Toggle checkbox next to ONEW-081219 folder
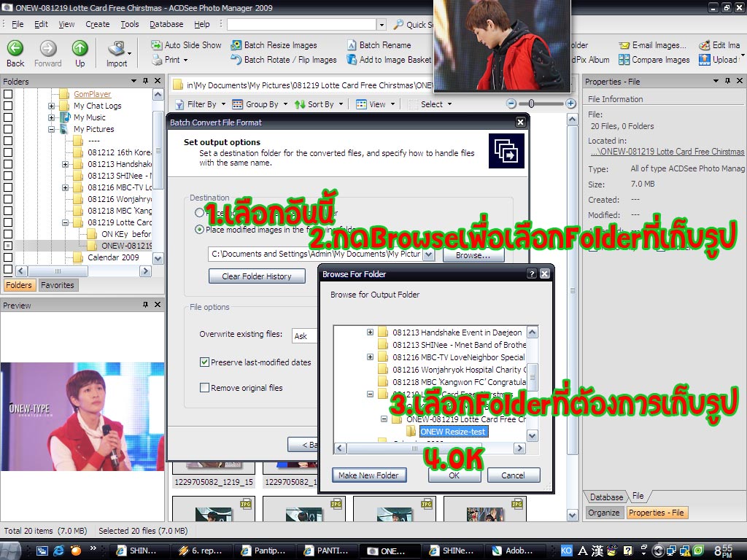 [8, 246]
